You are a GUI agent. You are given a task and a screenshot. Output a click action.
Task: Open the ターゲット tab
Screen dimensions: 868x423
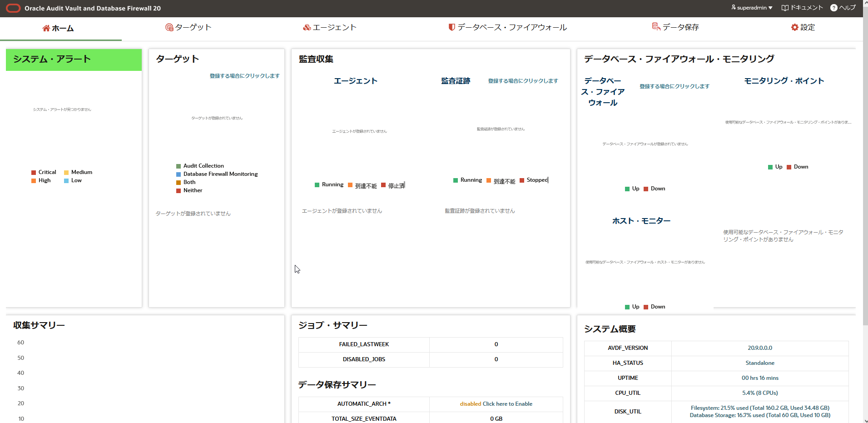pyautogui.click(x=188, y=27)
